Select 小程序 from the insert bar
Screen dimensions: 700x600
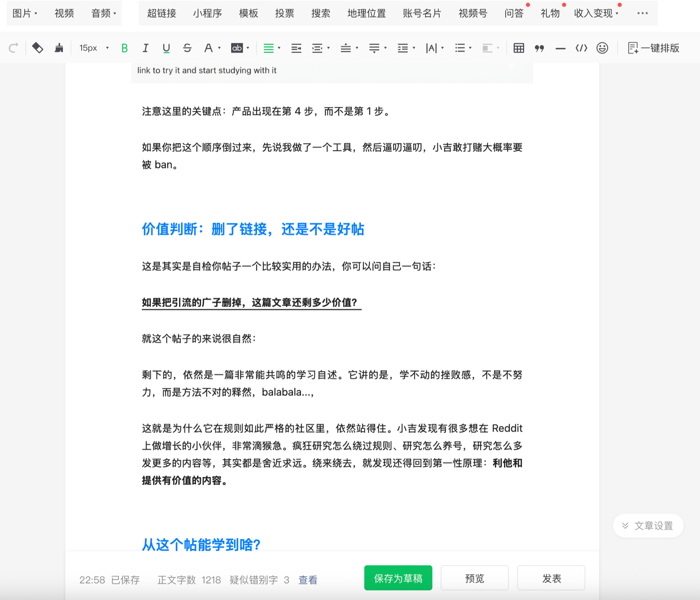pyautogui.click(x=207, y=13)
